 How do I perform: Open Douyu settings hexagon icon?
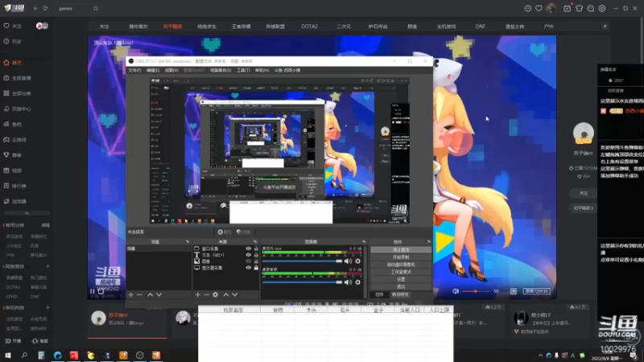click(602, 8)
